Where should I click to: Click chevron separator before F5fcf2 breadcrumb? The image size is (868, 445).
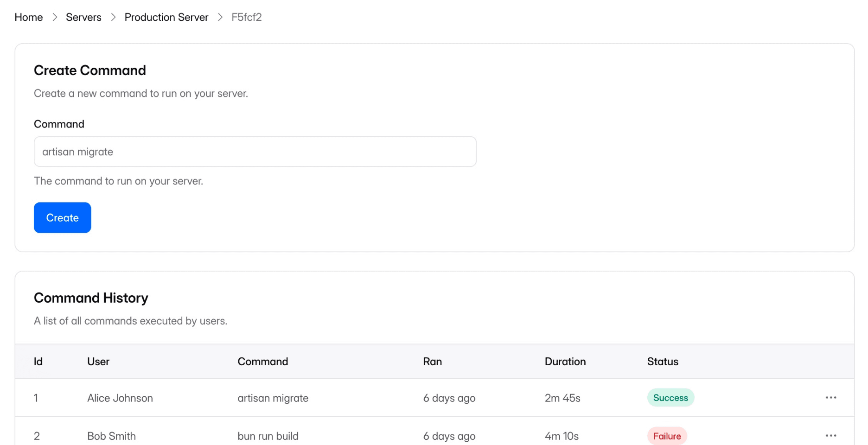220,17
